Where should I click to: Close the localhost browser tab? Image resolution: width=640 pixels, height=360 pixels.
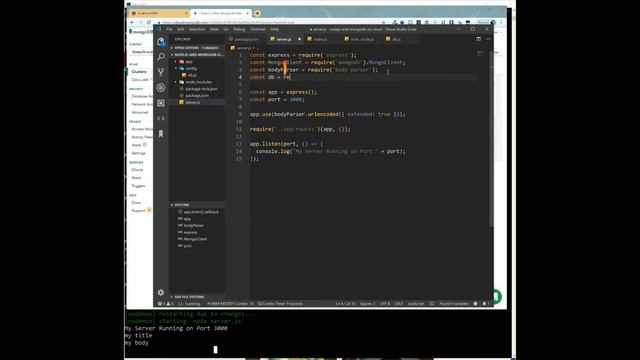click(x=186, y=13)
